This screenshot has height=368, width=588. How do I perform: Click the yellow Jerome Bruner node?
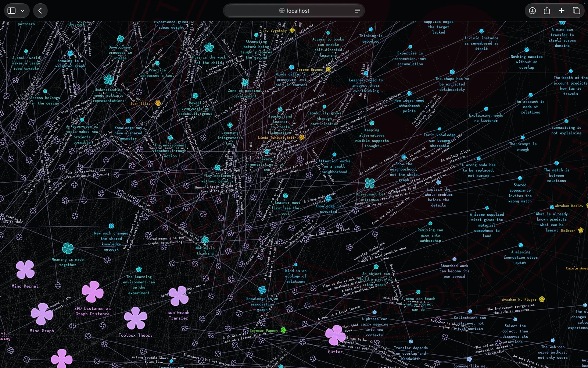coord(328,69)
